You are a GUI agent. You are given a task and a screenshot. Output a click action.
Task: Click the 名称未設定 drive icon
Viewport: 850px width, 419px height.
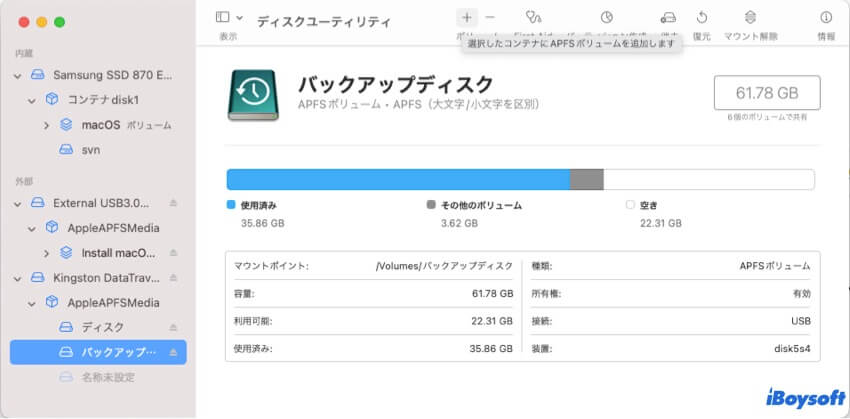tap(66, 377)
